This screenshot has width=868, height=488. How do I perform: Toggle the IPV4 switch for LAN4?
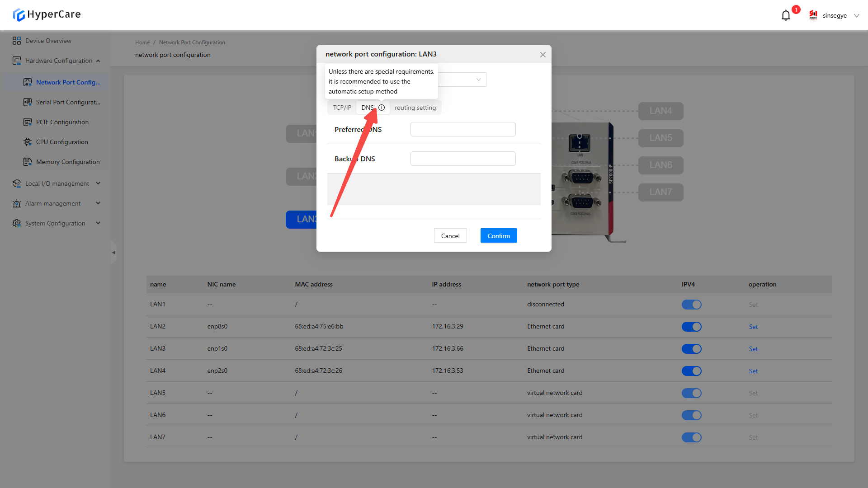click(x=691, y=371)
